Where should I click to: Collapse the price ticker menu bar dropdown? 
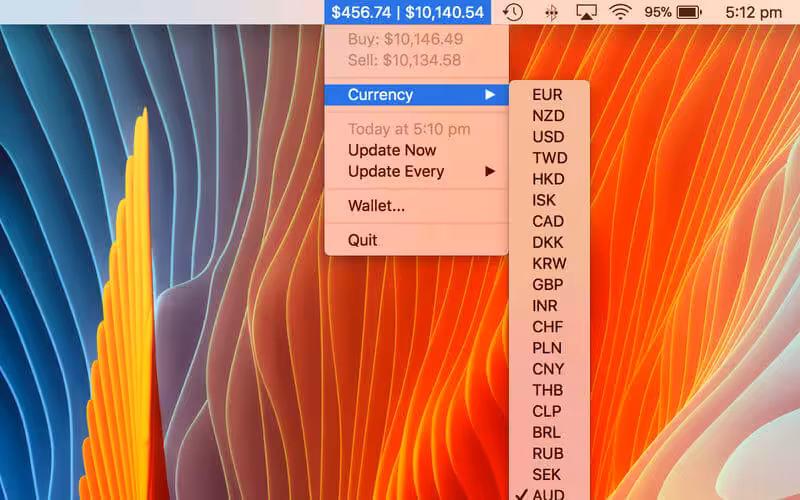pyautogui.click(x=408, y=13)
